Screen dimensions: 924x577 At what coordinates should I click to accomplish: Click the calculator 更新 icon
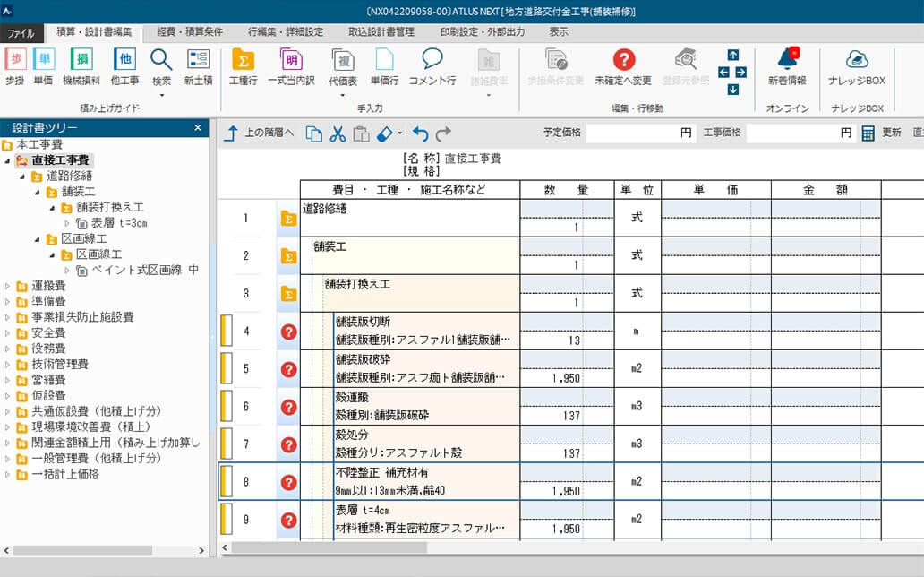point(868,133)
